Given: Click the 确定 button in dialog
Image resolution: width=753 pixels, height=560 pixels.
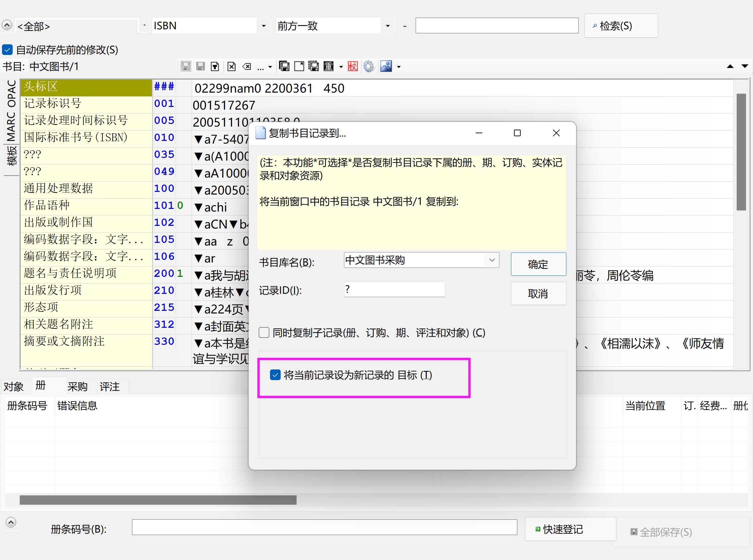Looking at the screenshot, I should click(538, 264).
